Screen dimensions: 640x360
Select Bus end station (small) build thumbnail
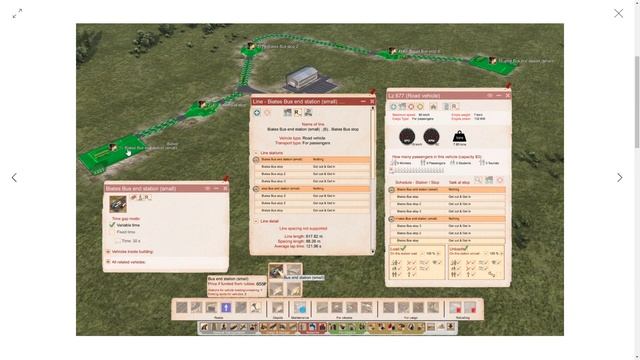click(276, 270)
